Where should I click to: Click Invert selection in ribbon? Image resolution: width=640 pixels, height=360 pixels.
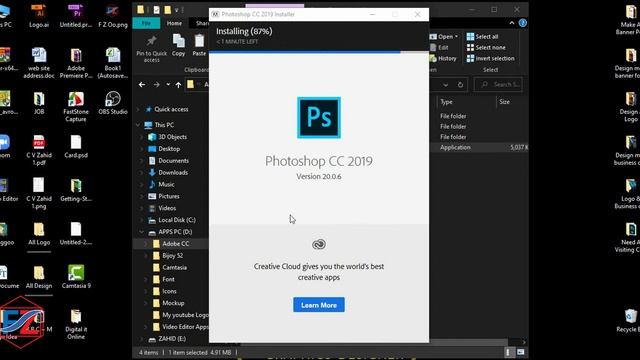491,58
